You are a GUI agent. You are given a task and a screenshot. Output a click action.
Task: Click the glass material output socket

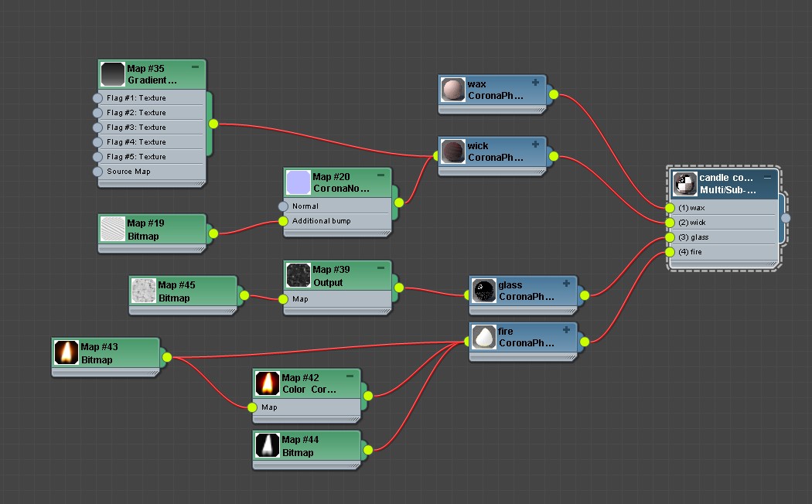coord(585,295)
